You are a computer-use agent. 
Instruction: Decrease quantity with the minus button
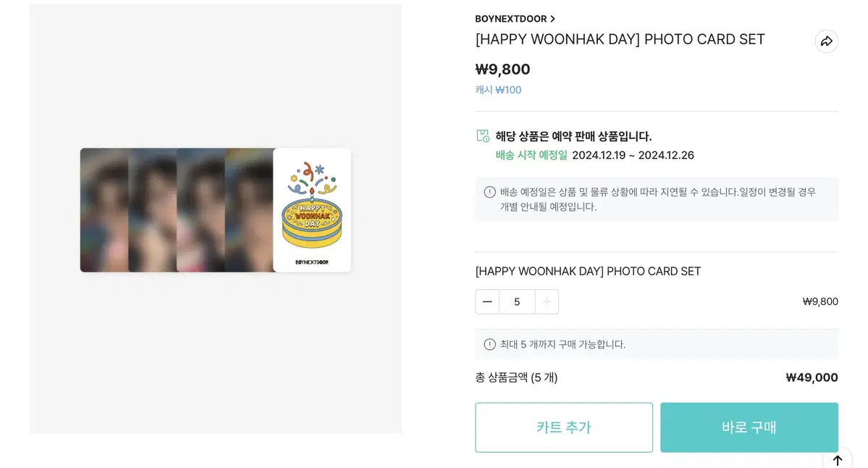pyautogui.click(x=487, y=302)
